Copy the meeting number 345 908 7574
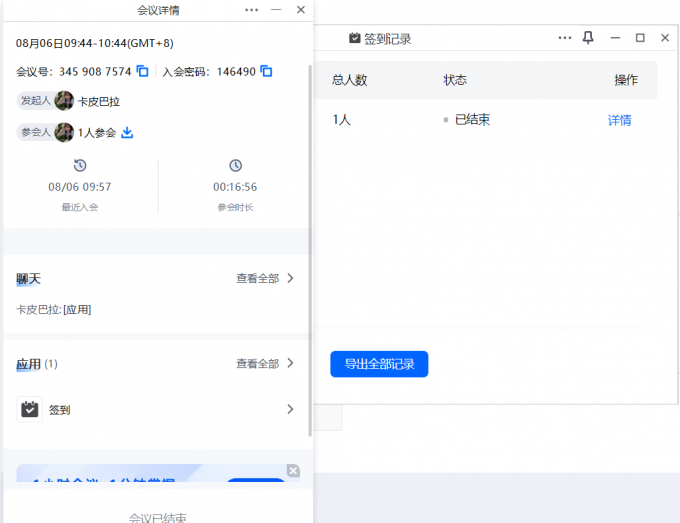Viewport: 680px width, 523px height. (x=142, y=71)
